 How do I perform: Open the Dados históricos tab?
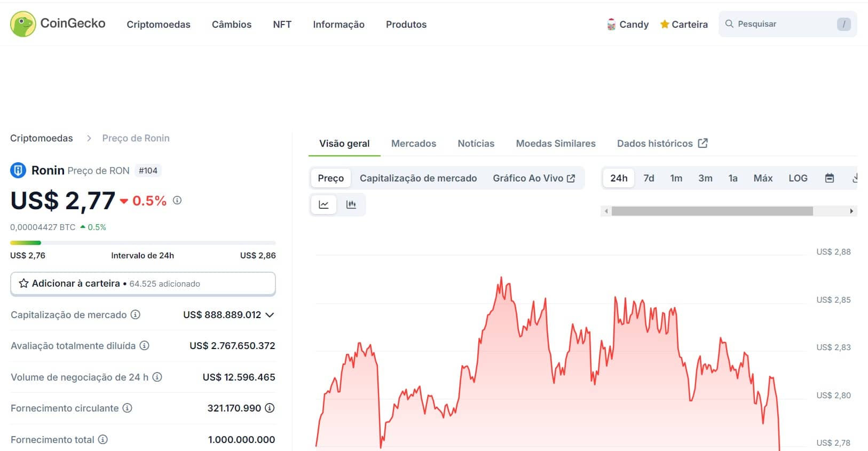pos(662,144)
